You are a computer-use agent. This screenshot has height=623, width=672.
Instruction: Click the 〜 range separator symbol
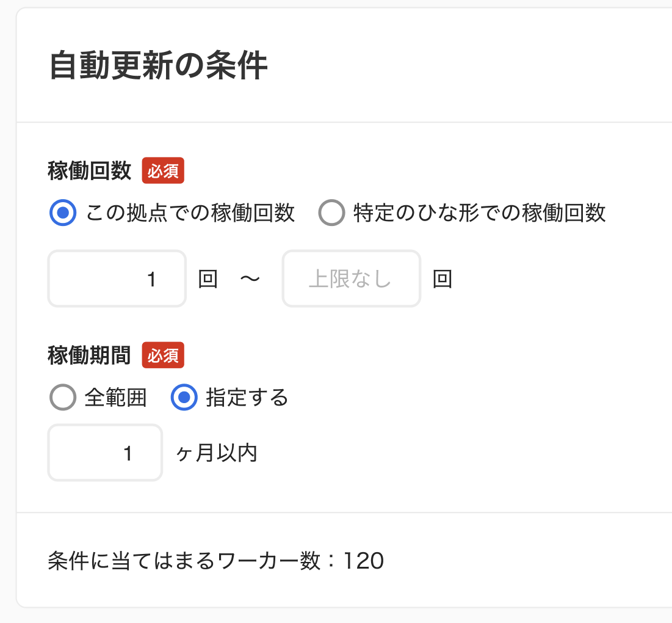click(x=250, y=279)
